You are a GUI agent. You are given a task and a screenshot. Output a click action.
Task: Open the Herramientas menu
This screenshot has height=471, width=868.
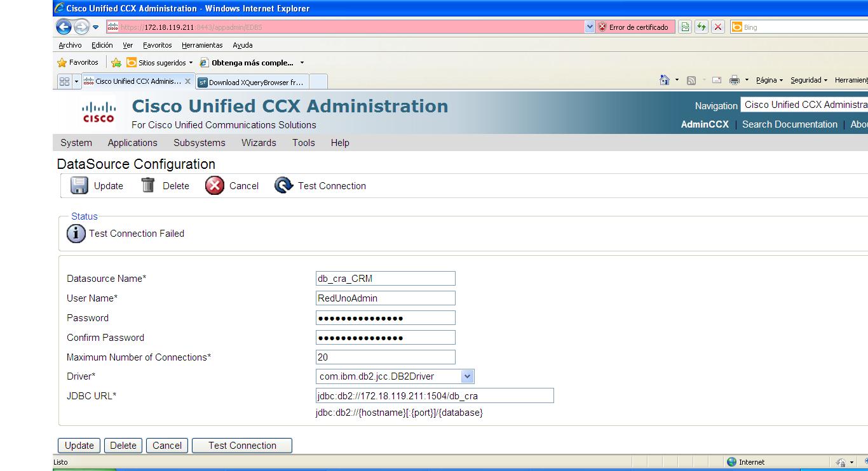(202, 45)
